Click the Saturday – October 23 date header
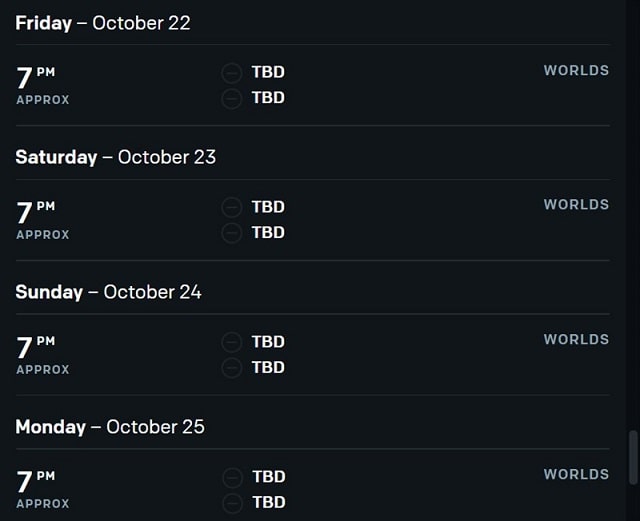Screen dimensions: 640x521 (116, 157)
